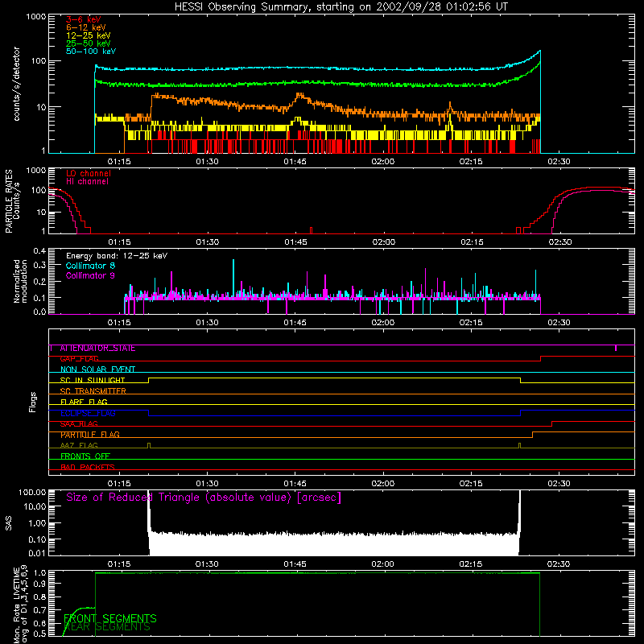This screenshot has height=644, width=644.
Task: Click the ATTENUATOR_STATE tick mark near the right edge
Action: pos(616,349)
